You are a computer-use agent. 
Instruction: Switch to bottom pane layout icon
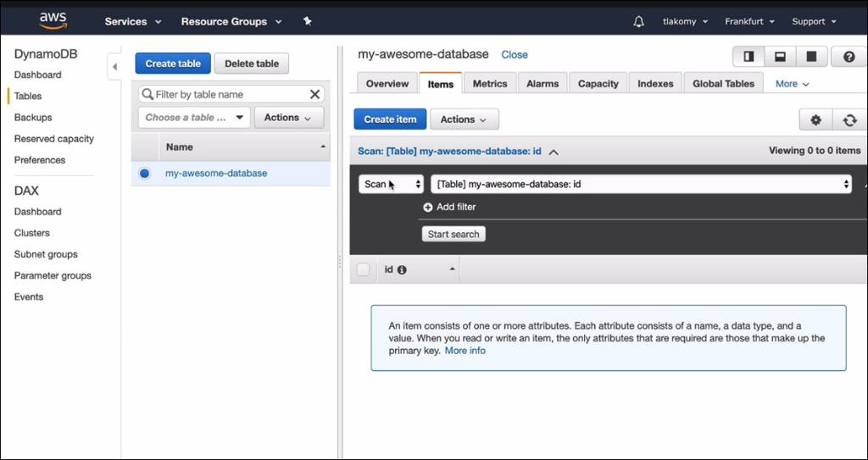click(x=780, y=57)
